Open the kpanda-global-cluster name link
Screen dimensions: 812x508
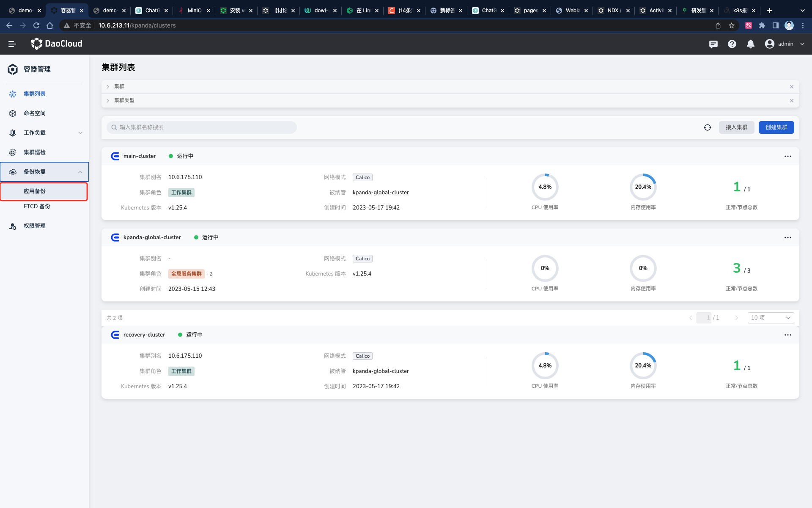click(x=152, y=237)
